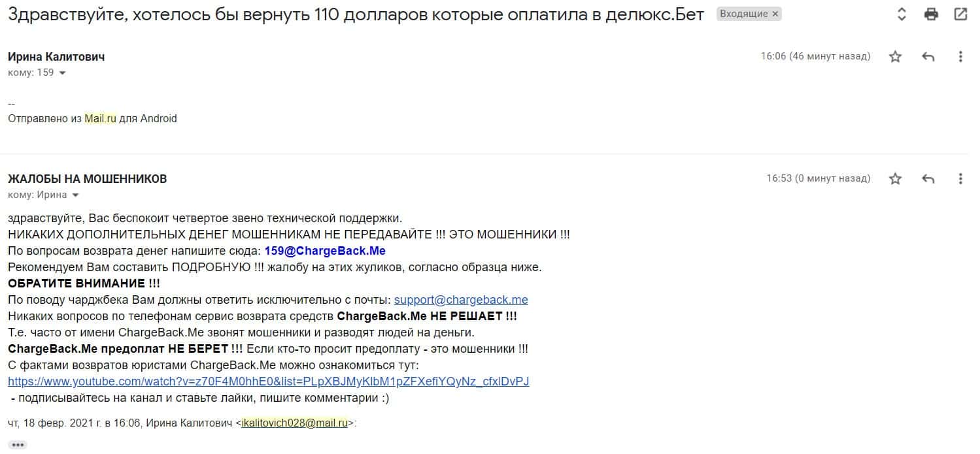Reply to the ЖАЛОБЫ НА МОШЕННИКОВ message

pos(928,179)
